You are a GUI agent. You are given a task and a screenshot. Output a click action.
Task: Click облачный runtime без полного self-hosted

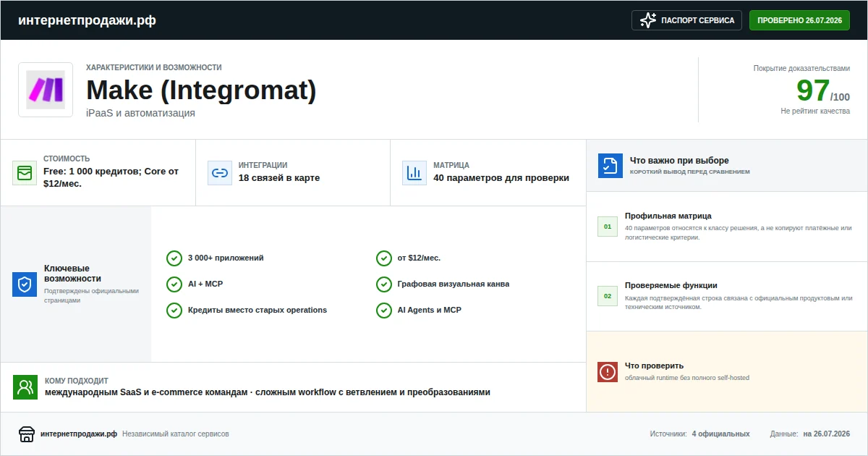click(687, 378)
